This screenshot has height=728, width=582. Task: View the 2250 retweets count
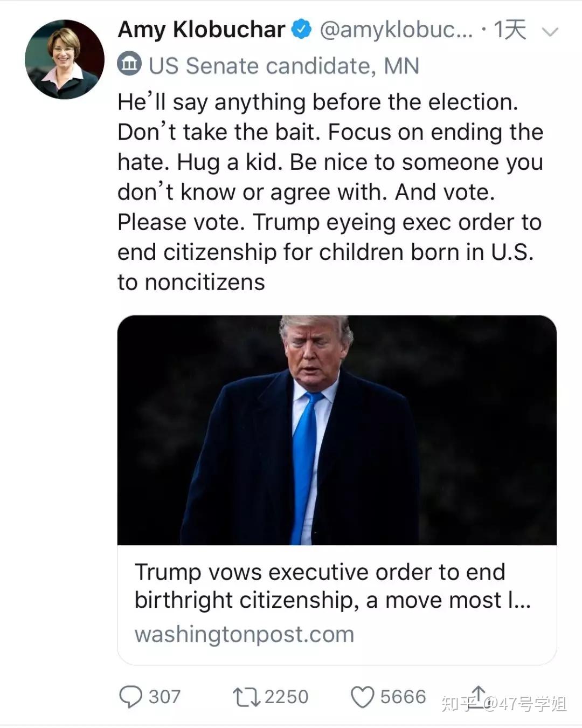click(x=286, y=697)
